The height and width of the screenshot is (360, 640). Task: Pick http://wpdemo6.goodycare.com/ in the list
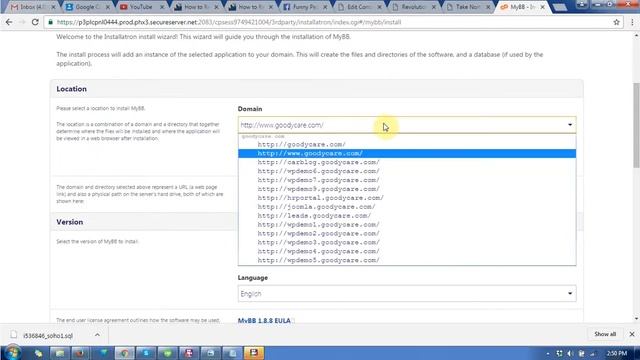click(x=407, y=171)
